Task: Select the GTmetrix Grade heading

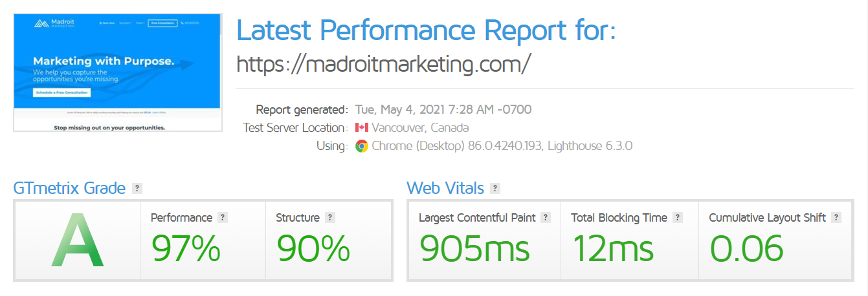Action: (69, 189)
